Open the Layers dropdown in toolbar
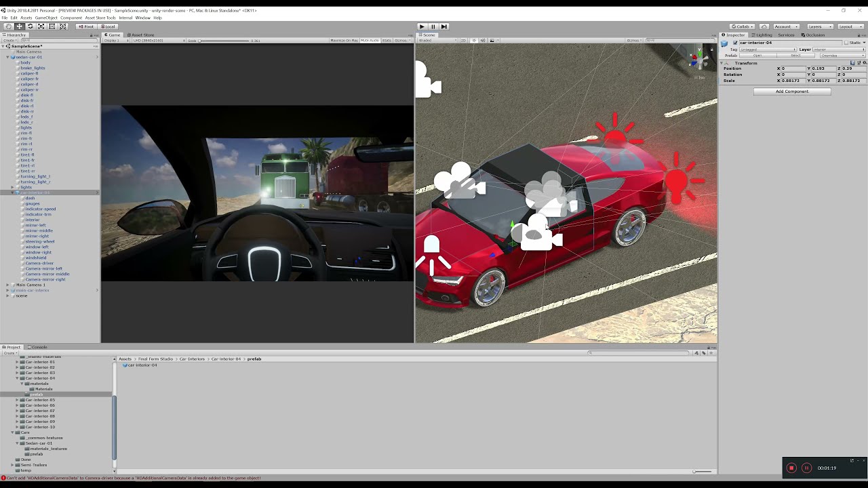Screen dimensions: 868x488 [x=819, y=26]
